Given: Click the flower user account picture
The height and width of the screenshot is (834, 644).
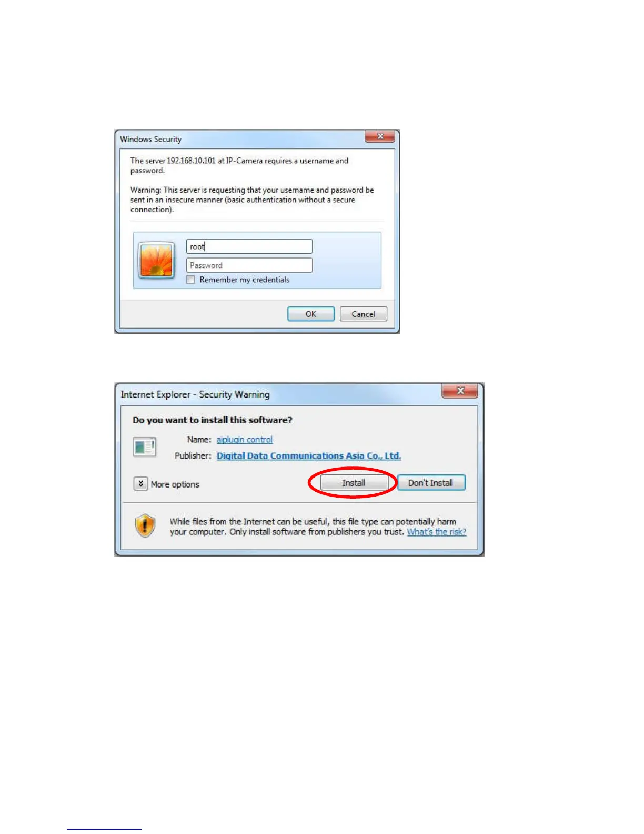Looking at the screenshot, I should 156,260.
